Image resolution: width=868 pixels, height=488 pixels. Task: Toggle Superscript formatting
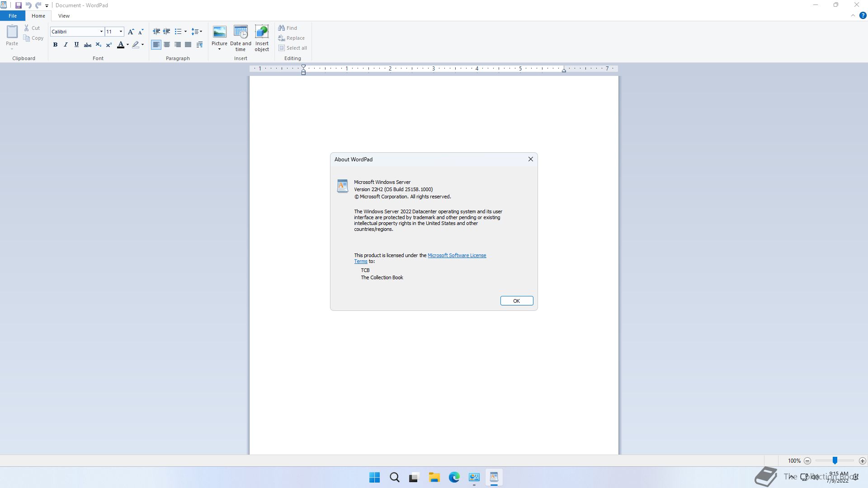click(109, 45)
